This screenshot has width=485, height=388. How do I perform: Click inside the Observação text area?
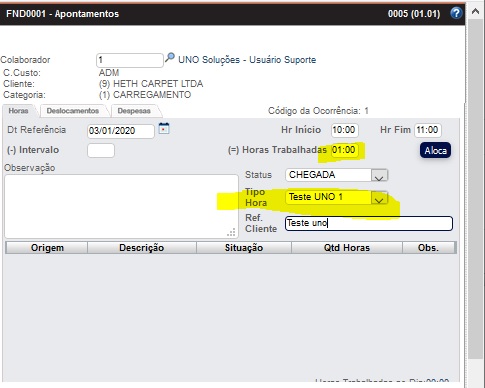[x=121, y=206]
